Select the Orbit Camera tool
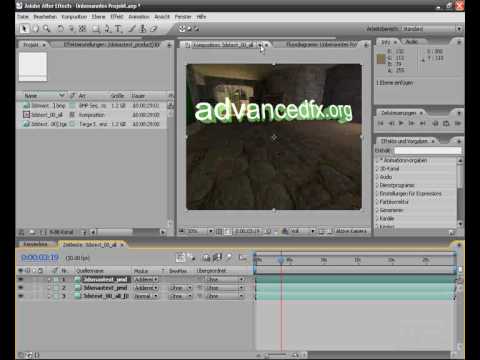 (72, 29)
